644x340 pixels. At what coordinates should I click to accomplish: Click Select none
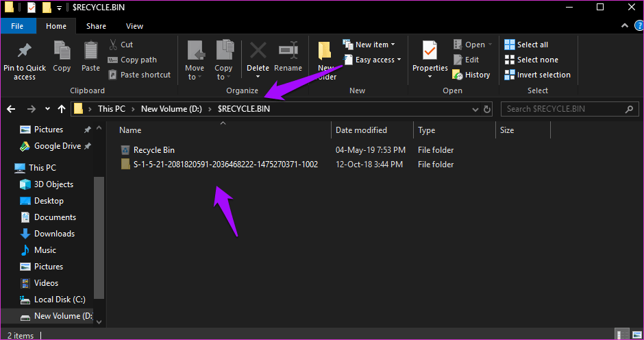532,60
